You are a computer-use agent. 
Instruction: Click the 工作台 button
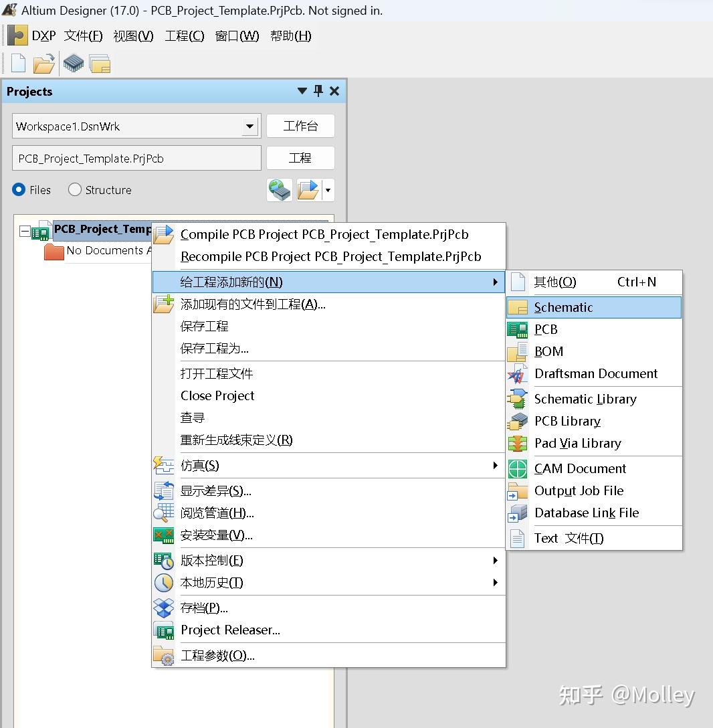click(x=300, y=126)
